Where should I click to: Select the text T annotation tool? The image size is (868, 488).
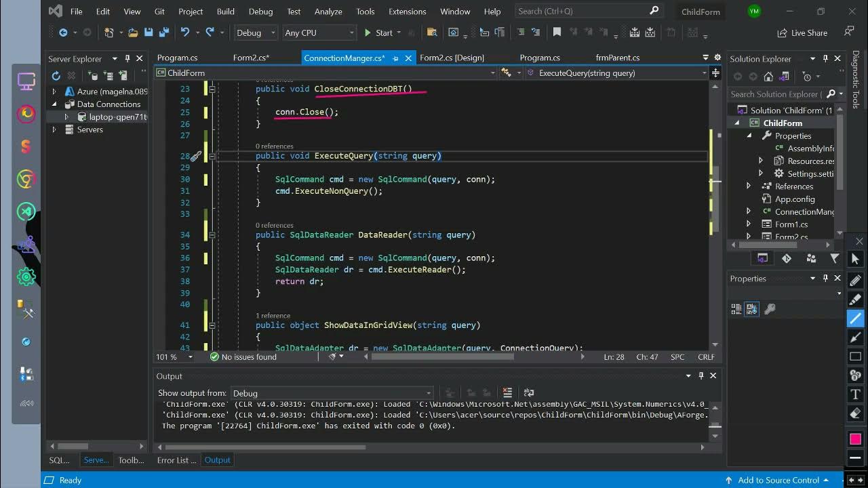click(855, 394)
